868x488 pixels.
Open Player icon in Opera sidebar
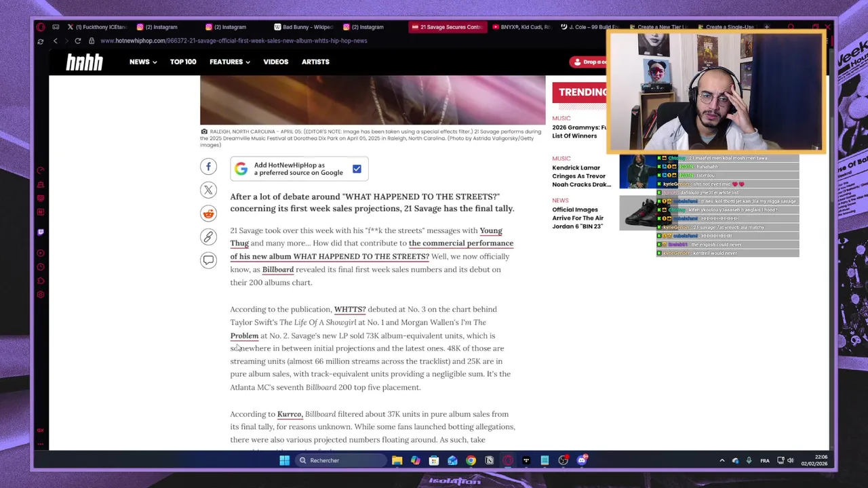coord(41,253)
